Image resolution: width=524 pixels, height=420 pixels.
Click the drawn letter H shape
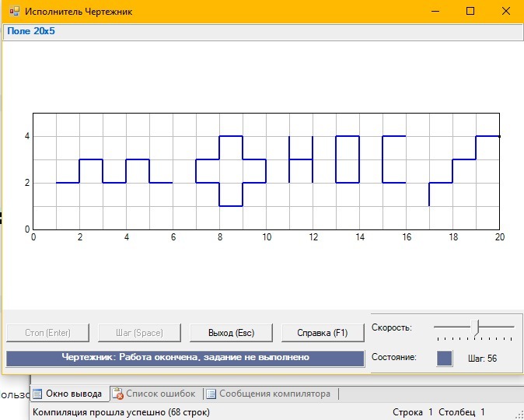301,159
